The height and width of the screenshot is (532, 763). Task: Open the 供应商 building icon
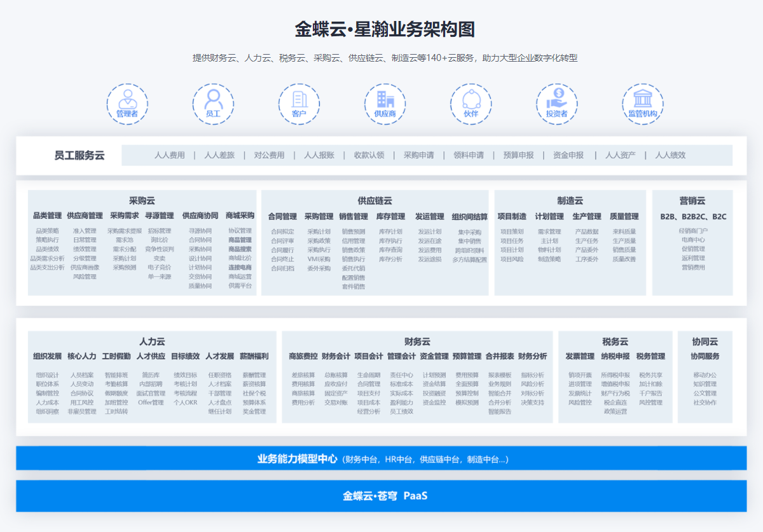click(385, 104)
